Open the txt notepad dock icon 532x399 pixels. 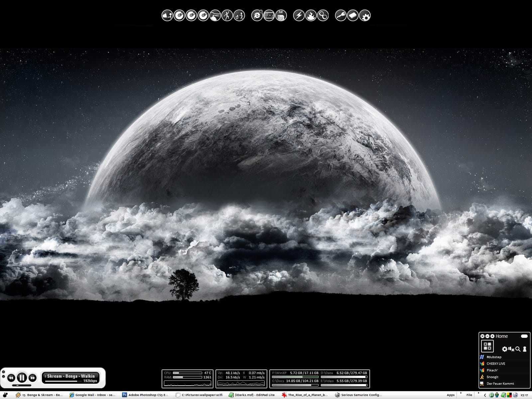coord(281,15)
